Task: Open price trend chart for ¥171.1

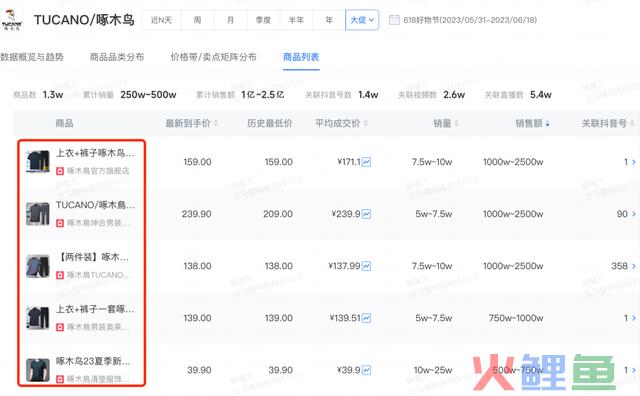Action: point(367,162)
